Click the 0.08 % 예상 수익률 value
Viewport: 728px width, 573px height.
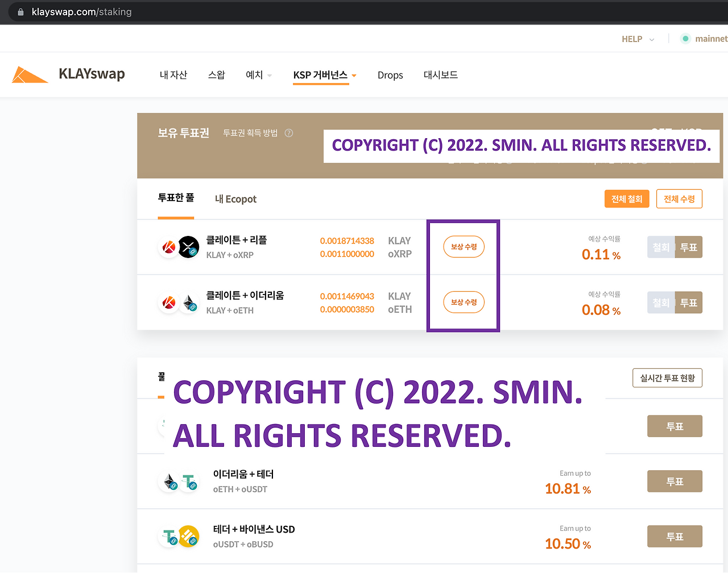[601, 310]
